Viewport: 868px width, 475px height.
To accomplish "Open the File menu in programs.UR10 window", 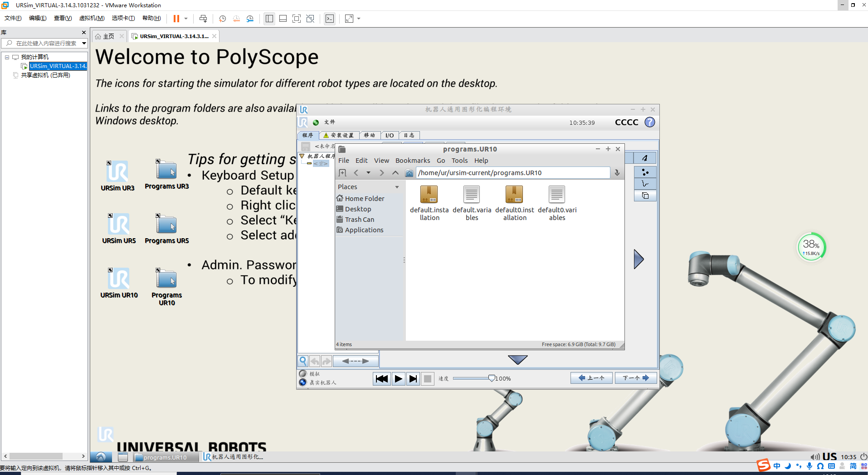I will click(344, 161).
